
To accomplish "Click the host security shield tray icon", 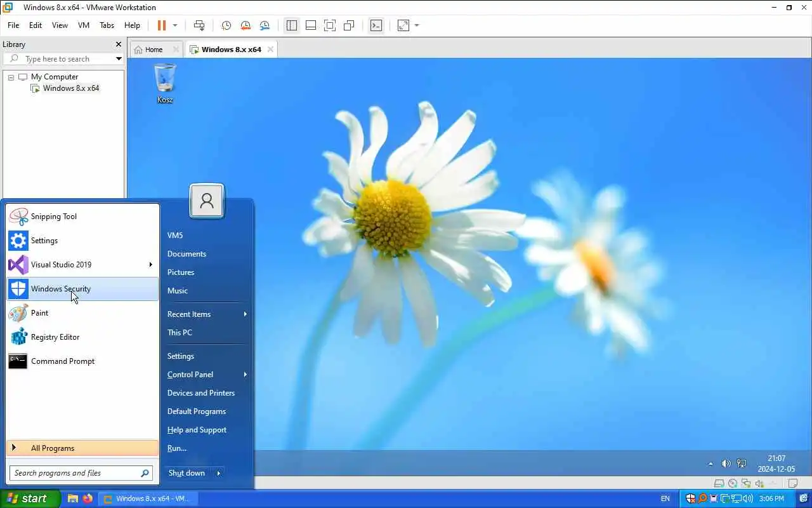I will tap(691, 498).
